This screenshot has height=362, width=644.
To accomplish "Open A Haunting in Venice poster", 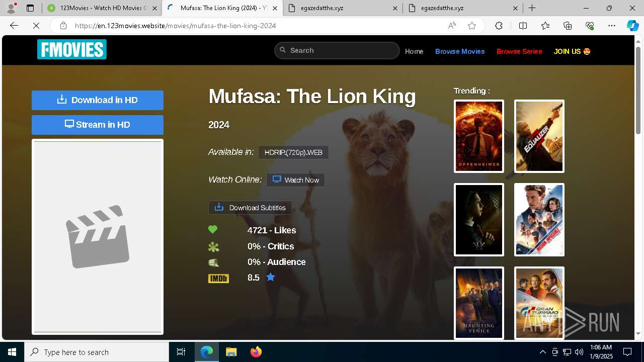I will (479, 303).
